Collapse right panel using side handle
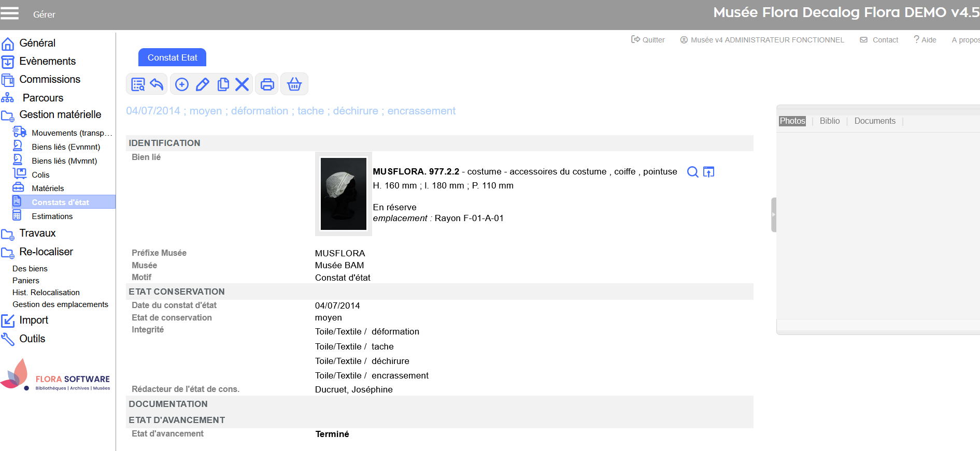This screenshot has height=451, width=980. (x=773, y=214)
